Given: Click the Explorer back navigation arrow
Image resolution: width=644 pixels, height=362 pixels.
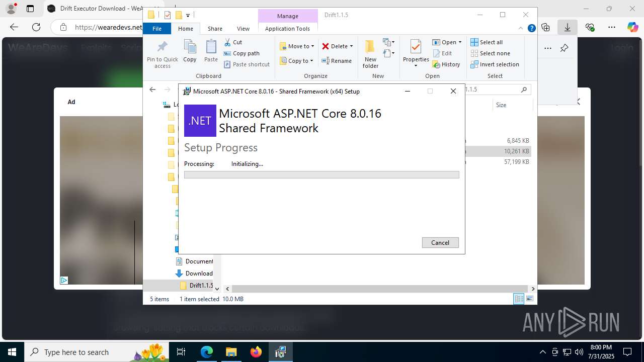Looking at the screenshot, I should click(152, 89).
